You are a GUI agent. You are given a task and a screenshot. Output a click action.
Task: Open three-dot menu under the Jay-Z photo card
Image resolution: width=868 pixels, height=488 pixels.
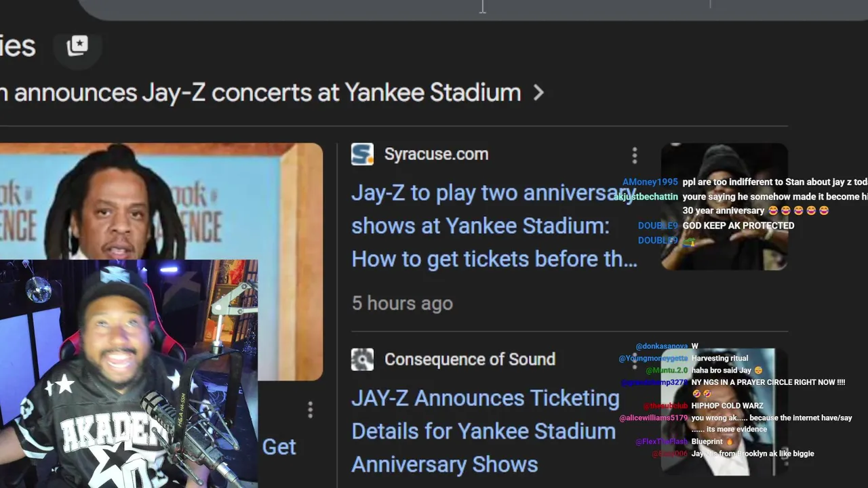tap(310, 409)
